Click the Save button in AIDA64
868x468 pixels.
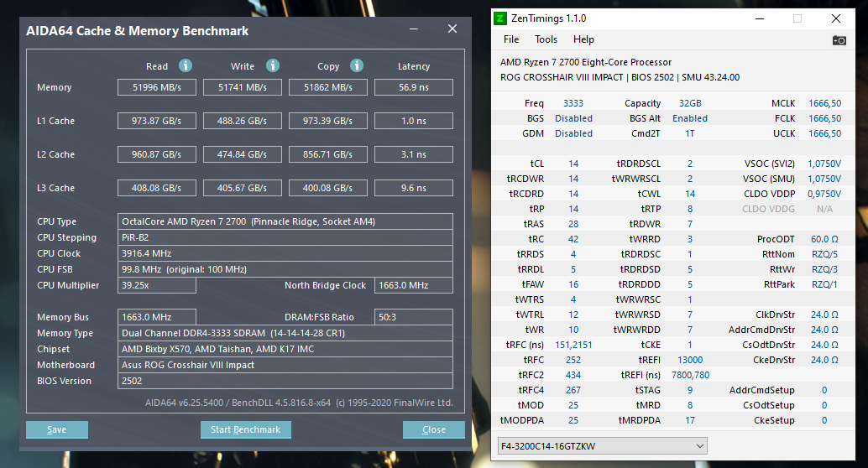pos(57,429)
